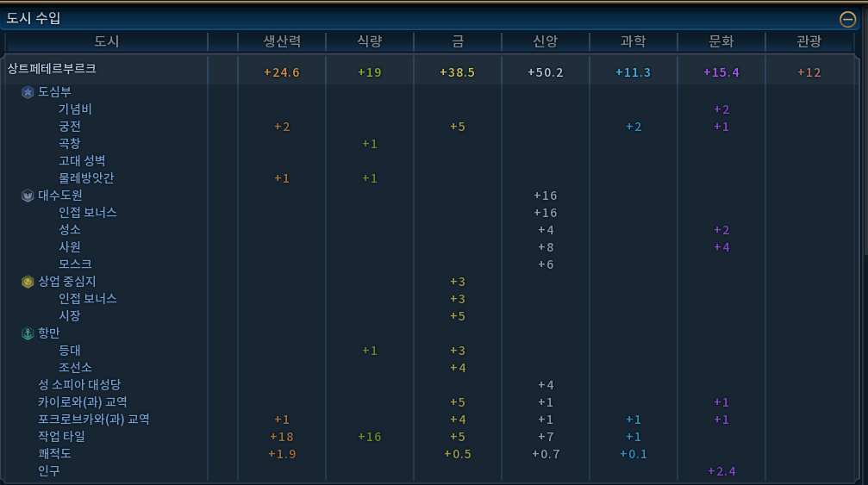Sort by the 신앙 column header
This screenshot has width=868, height=485.
pos(546,41)
